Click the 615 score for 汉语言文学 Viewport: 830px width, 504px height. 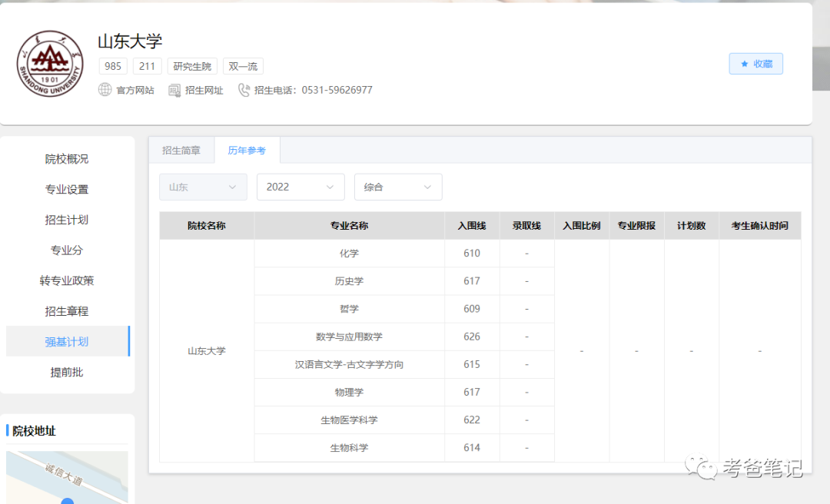(472, 365)
